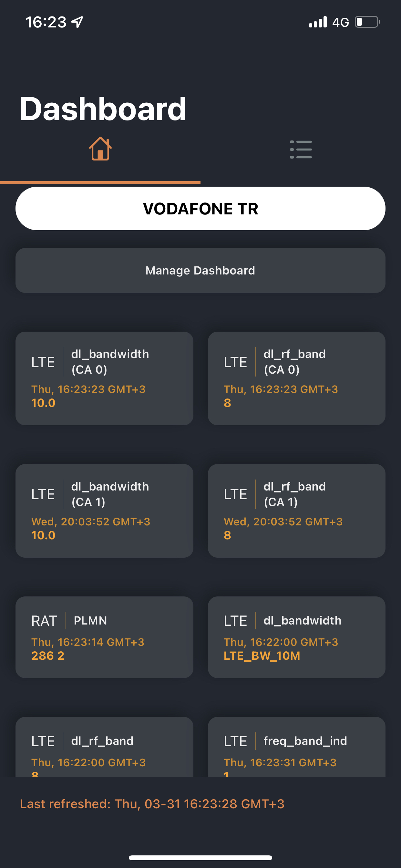The height and width of the screenshot is (868, 401).
Task: Tap the location arrow in status bar
Action: click(x=77, y=22)
